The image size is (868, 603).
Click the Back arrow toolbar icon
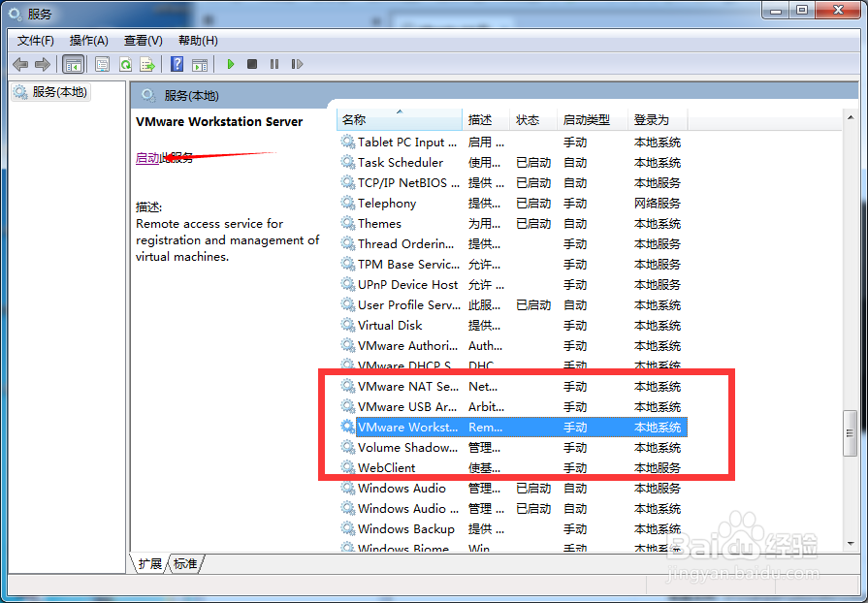(x=20, y=64)
